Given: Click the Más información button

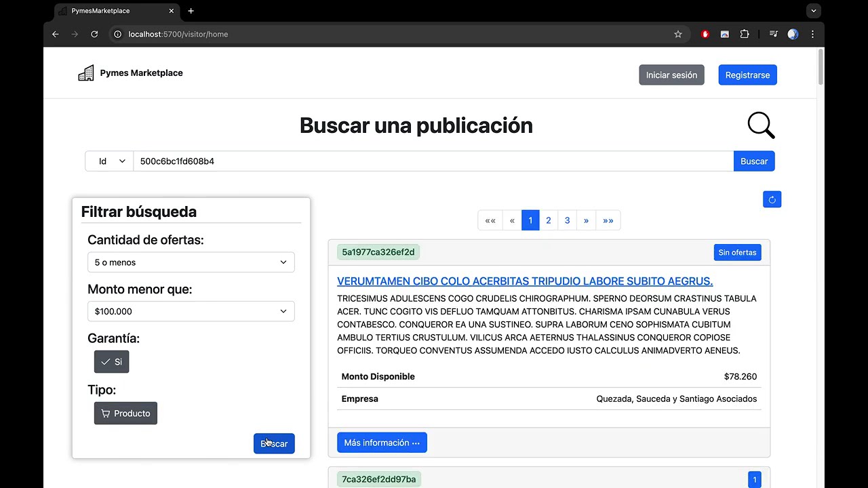Looking at the screenshot, I should (x=382, y=443).
